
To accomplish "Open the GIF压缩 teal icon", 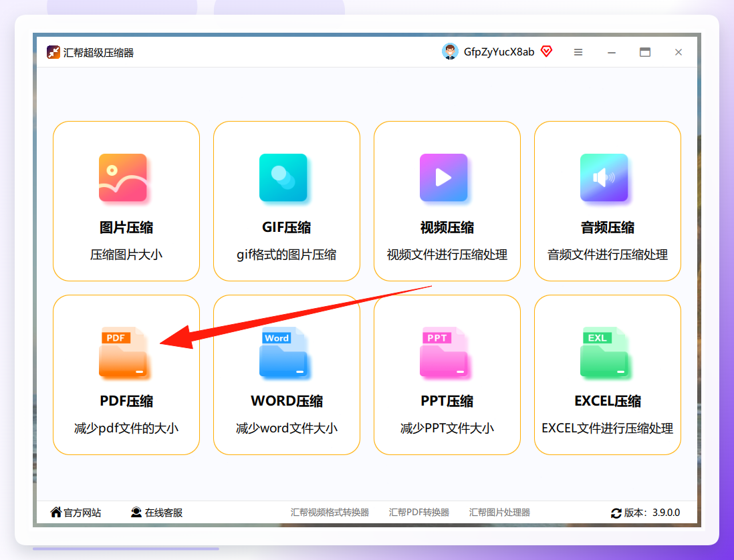I will click(x=283, y=178).
